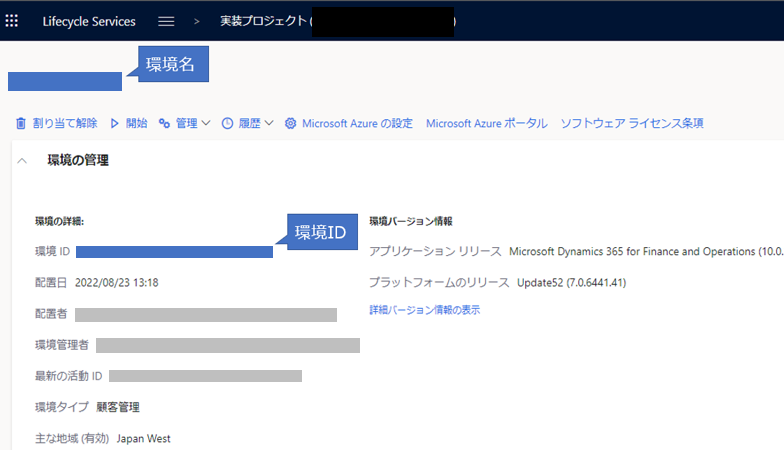Select 実装プロジェクト in the breadcrumb
Screen dimensions: 784x450
coord(264,21)
